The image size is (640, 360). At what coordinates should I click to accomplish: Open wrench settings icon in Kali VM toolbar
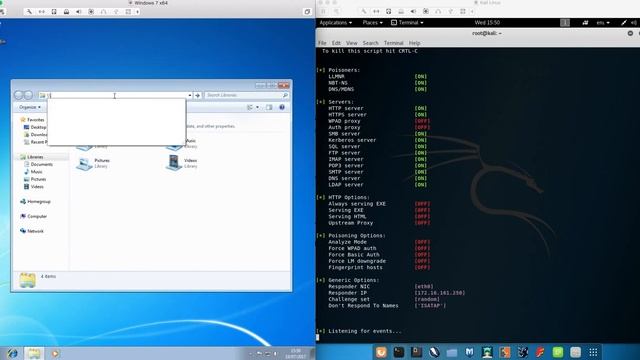point(364,12)
